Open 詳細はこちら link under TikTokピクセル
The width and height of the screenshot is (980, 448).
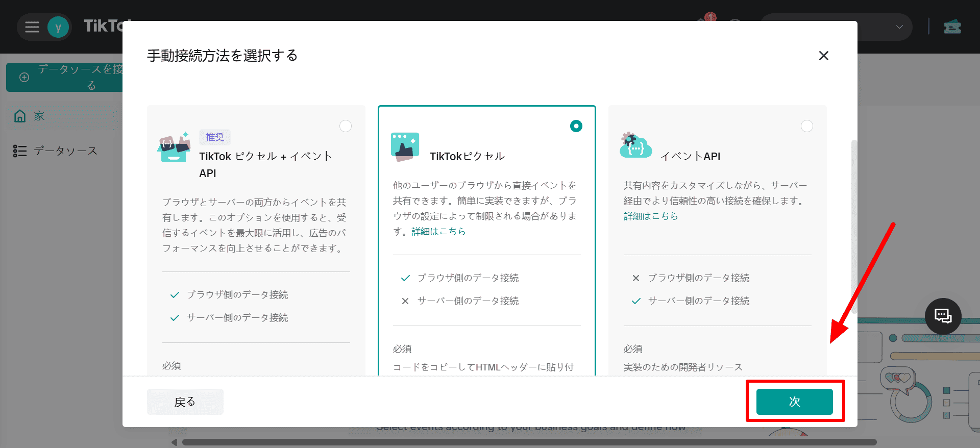click(x=438, y=232)
